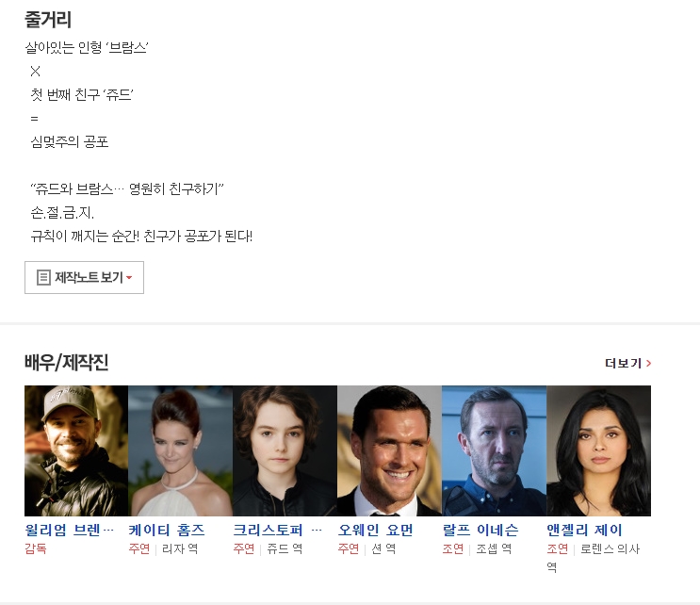Click the 크리스토퍼 actor name link
The image size is (700, 605).
pos(277,530)
